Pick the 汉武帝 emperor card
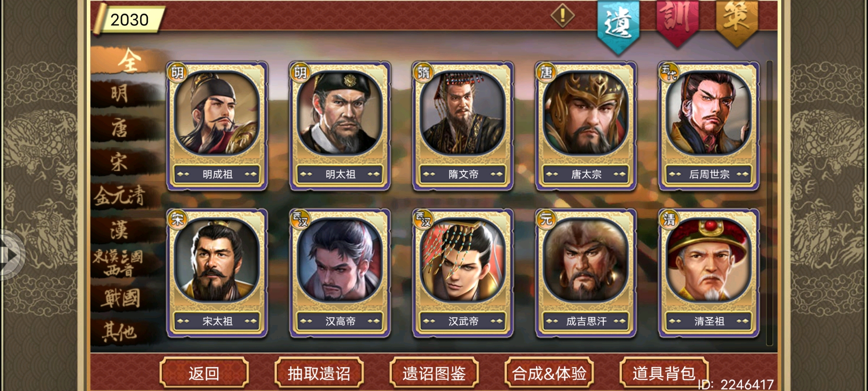The width and height of the screenshot is (868, 391). (463, 273)
